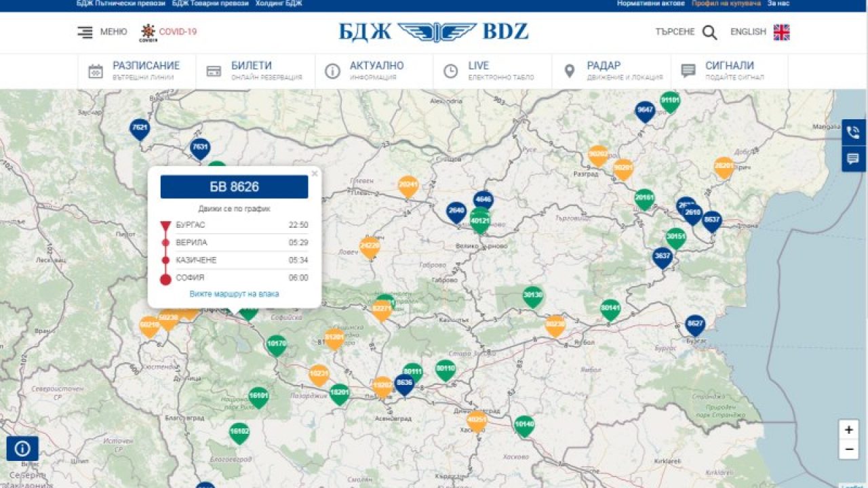Switch language via the UK flag icon
The height and width of the screenshot is (488, 868).
(781, 33)
